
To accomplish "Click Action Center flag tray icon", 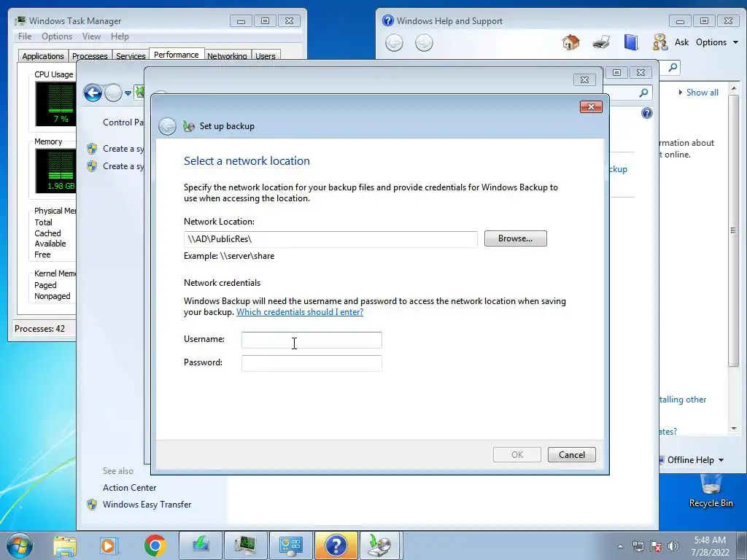I will tap(656, 546).
